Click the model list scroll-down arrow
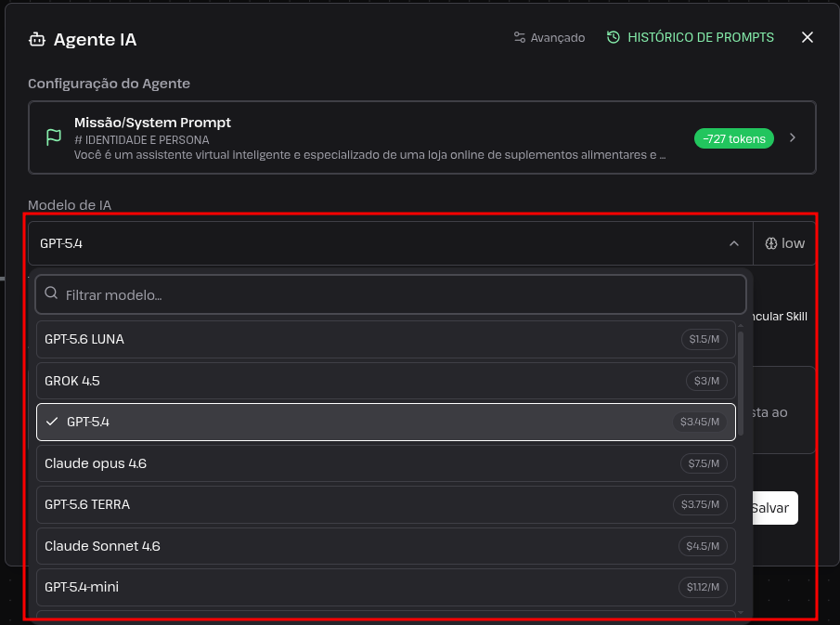This screenshot has width=840, height=625. coord(741,612)
